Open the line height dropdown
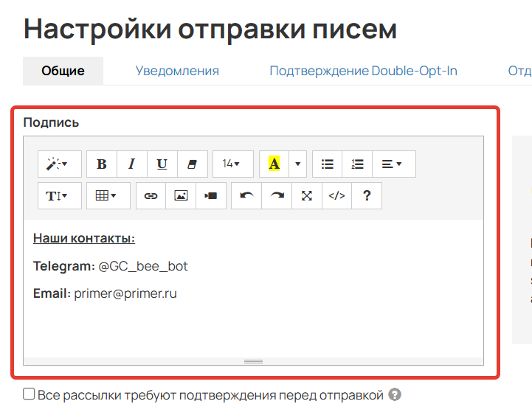This screenshot has height=415, width=532. [60, 195]
